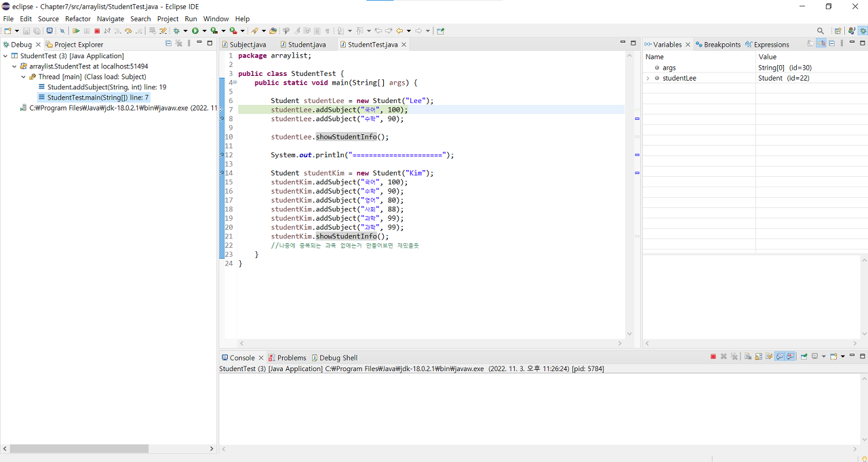
Task: Open Run launch dropdown arrow
Action: coord(205,30)
